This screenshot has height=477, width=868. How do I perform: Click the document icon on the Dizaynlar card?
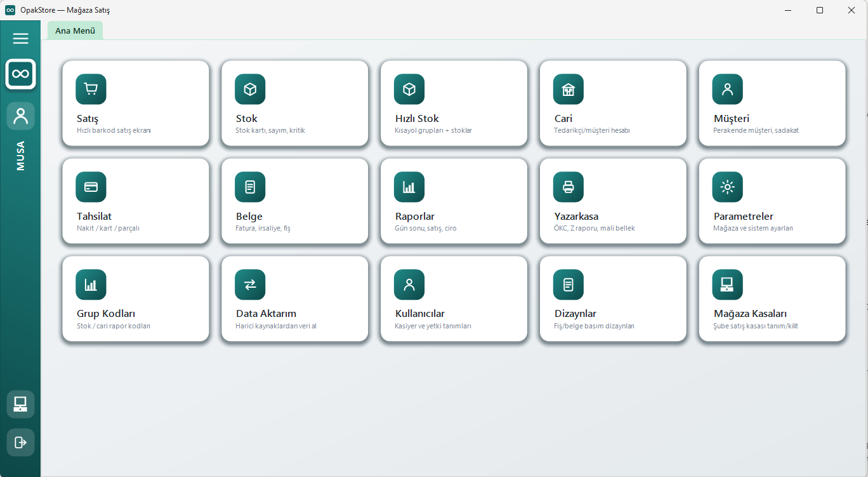[x=569, y=285]
